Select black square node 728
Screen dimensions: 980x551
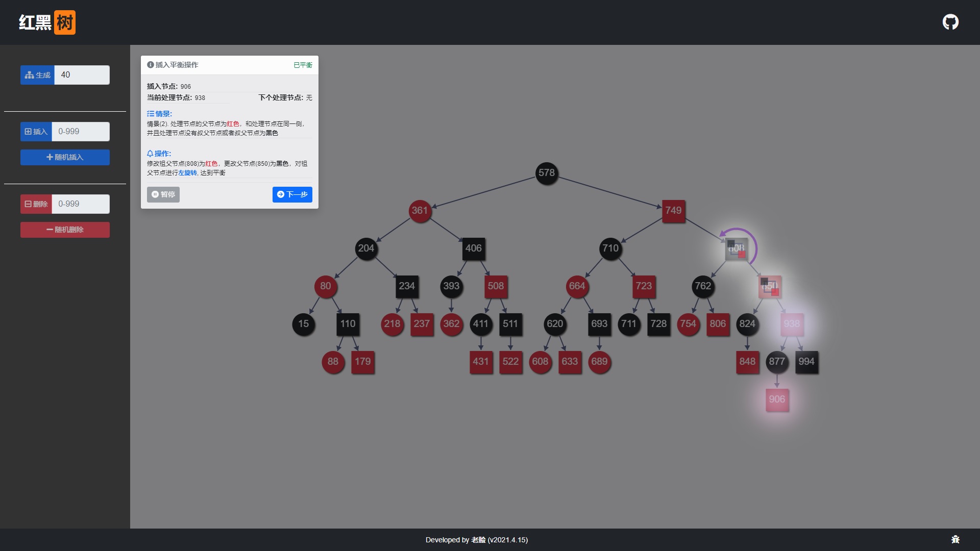[x=658, y=324]
